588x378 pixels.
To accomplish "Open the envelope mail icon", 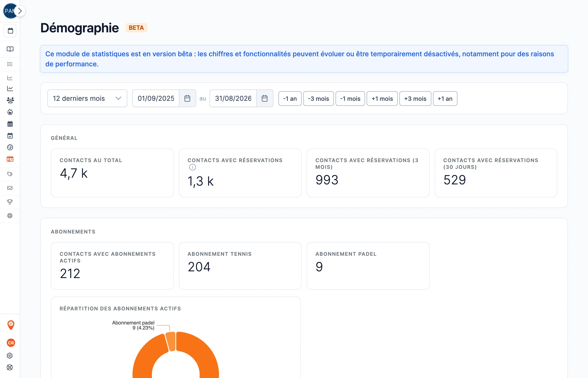I will tap(10, 188).
